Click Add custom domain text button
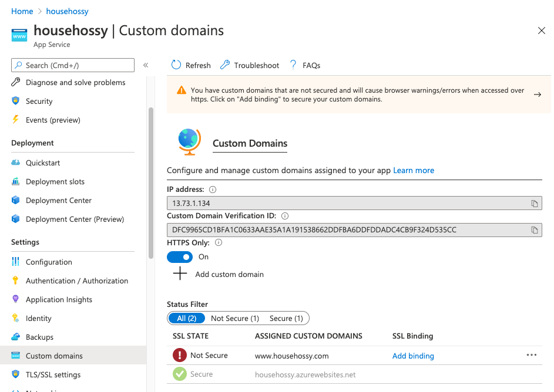This screenshot has height=392, width=554. point(229,274)
